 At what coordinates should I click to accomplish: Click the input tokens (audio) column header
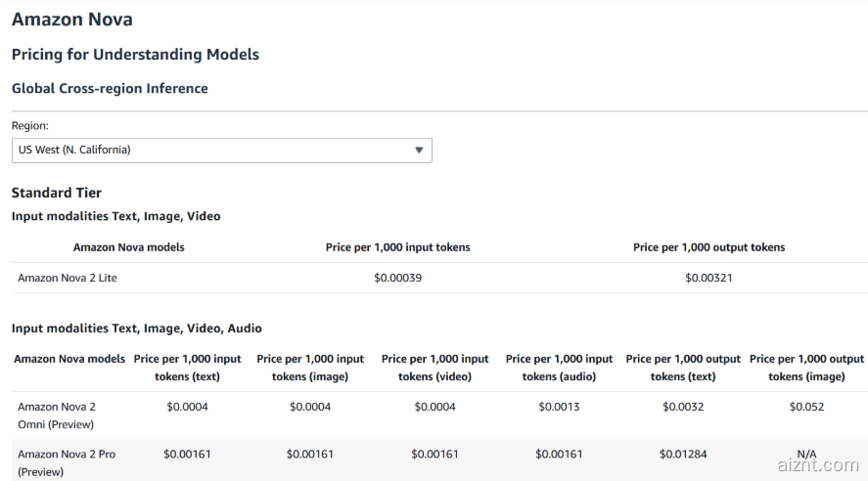tap(559, 368)
